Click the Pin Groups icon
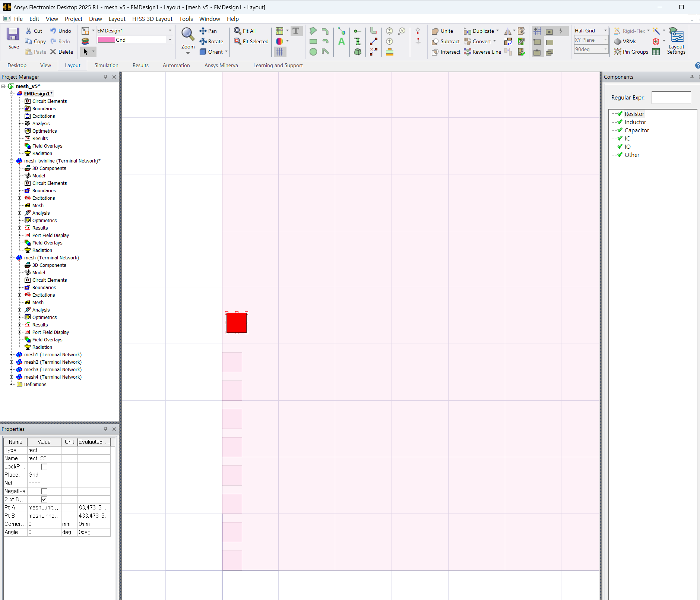 tap(618, 52)
